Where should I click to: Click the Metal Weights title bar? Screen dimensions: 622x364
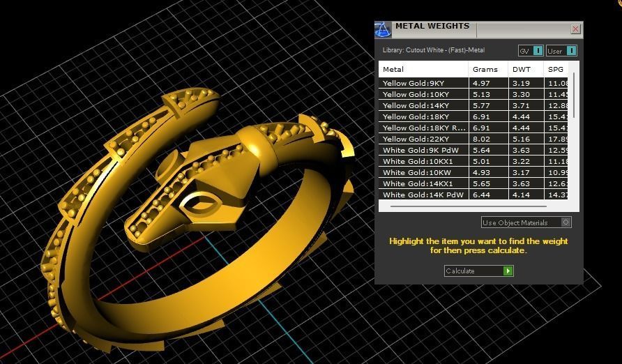click(x=479, y=30)
